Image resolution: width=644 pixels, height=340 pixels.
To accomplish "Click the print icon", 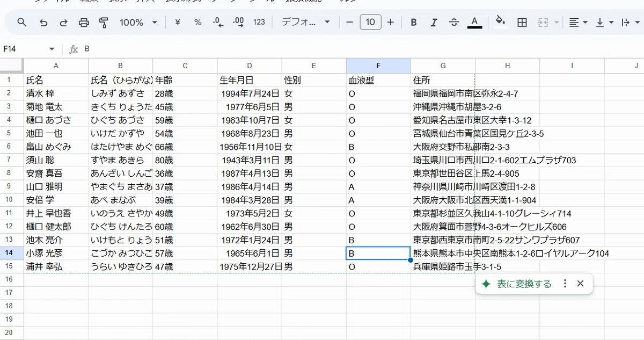I will coord(84,23).
